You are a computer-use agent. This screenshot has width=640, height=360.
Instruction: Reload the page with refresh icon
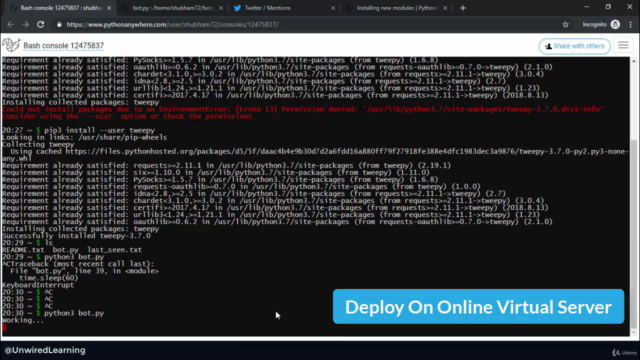[x=40, y=24]
